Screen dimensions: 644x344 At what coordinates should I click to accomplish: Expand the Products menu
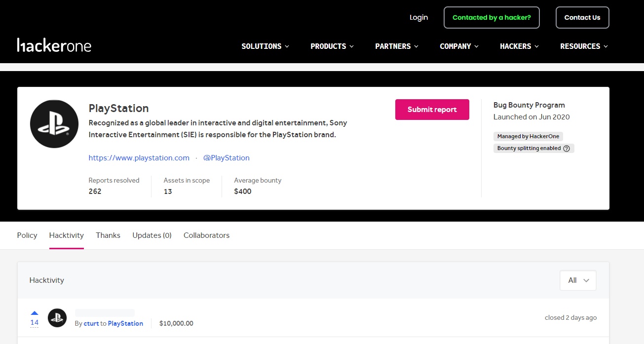pyautogui.click(x=332, y=46)
